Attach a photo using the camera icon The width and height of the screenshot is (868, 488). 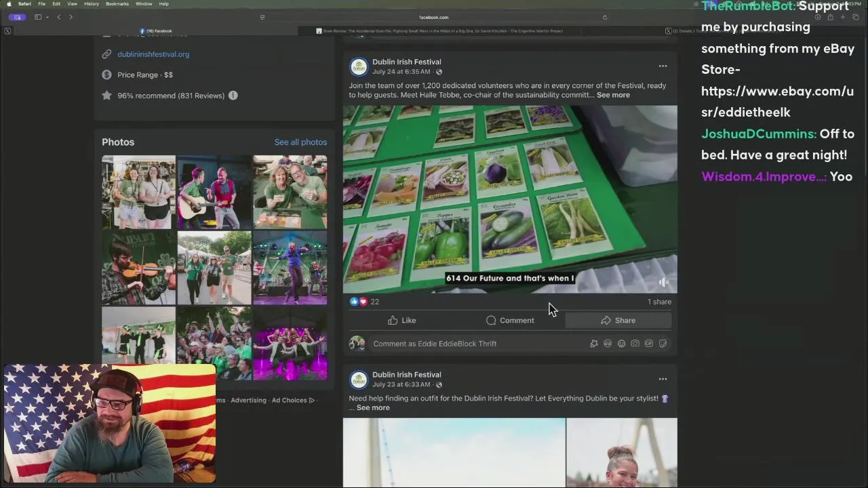(x=635, y=344)
